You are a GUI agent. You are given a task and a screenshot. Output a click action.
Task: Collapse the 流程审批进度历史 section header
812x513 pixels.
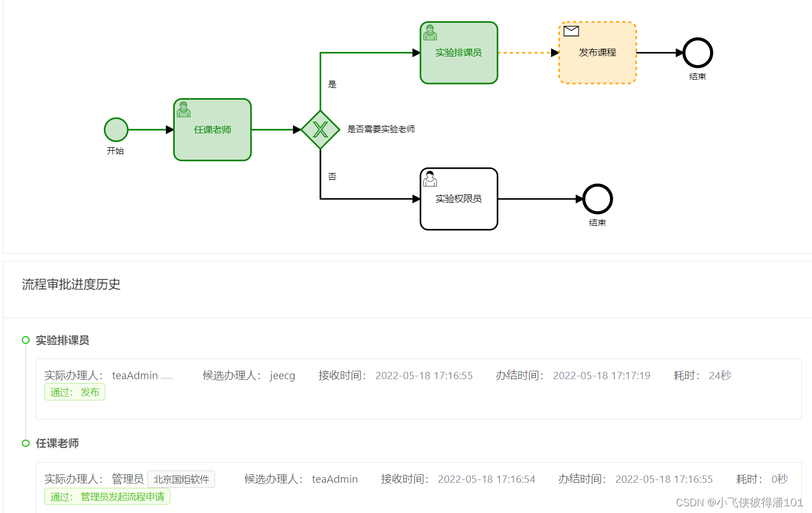(x=71, y=285)
